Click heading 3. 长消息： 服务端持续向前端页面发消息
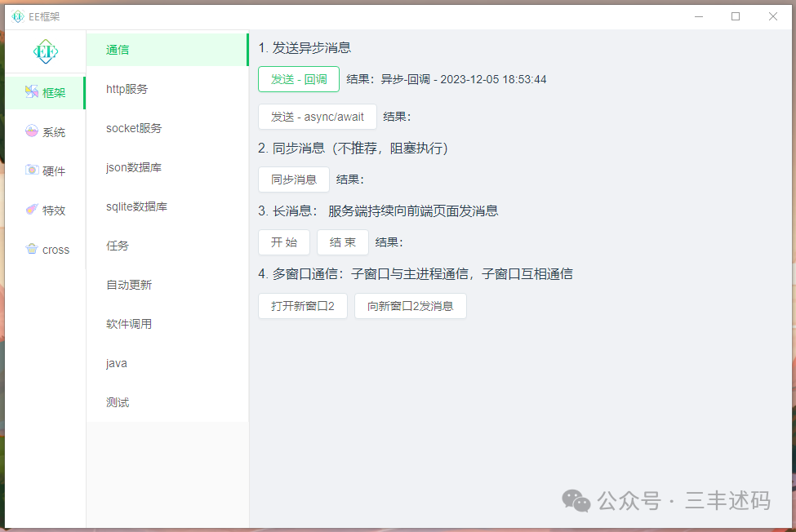Image resolution: width=796 pixels, height=532 pixels. coord(378,211)
